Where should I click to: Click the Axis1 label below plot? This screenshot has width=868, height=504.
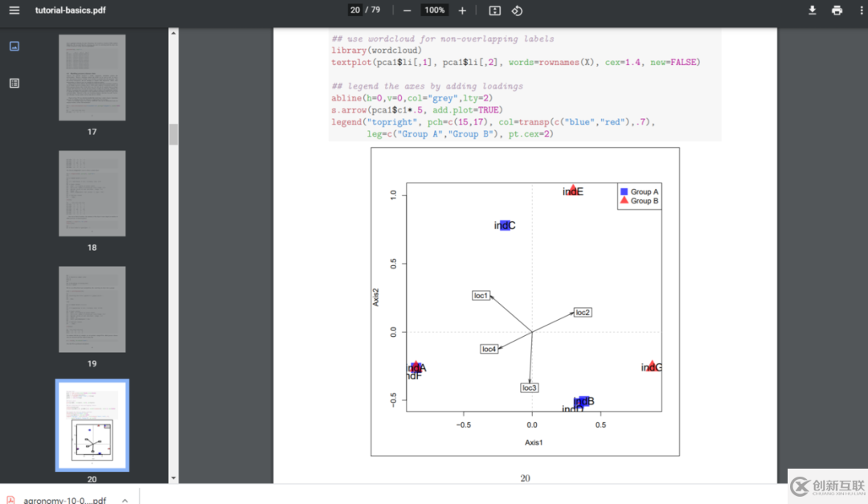[x=534, y=443]
